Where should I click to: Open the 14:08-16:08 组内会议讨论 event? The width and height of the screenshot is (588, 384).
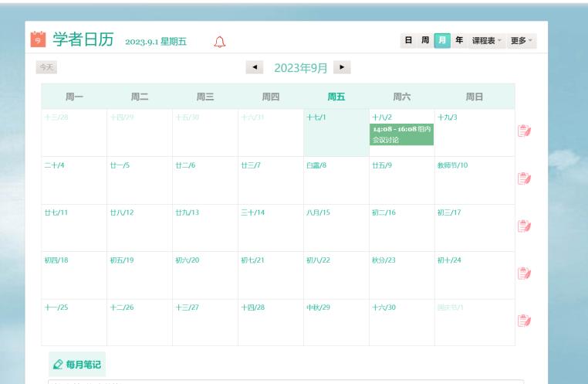click(x=401, y=134)
